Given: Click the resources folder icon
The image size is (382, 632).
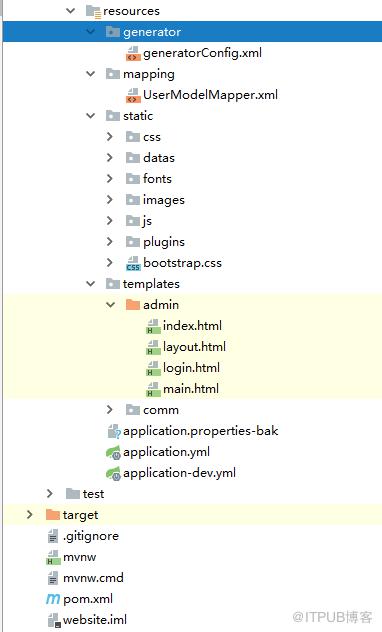Looking at the screenshot, I should [x=93, y=11].
